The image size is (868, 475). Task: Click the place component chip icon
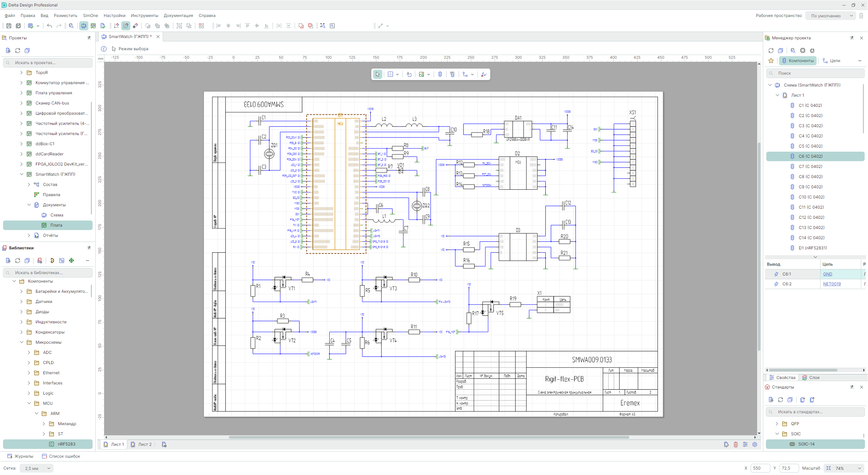pyautogui.click(x=440, y=74)
